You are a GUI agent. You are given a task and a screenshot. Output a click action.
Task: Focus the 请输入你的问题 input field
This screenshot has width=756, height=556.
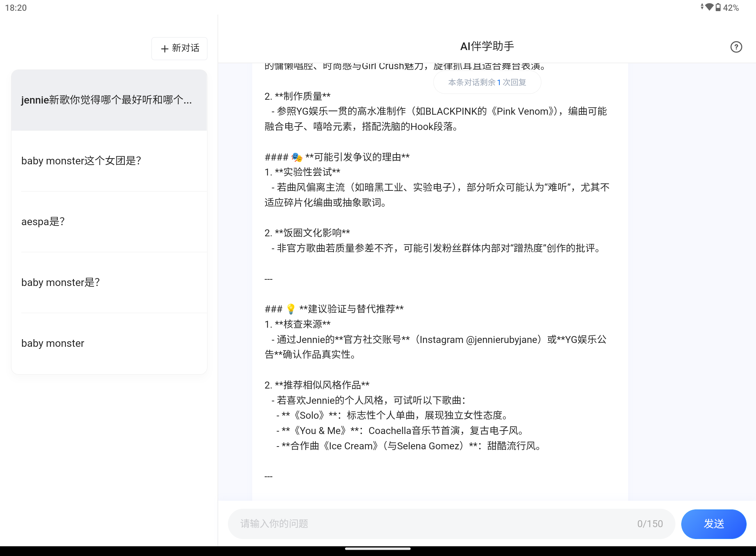click(451, 524)
